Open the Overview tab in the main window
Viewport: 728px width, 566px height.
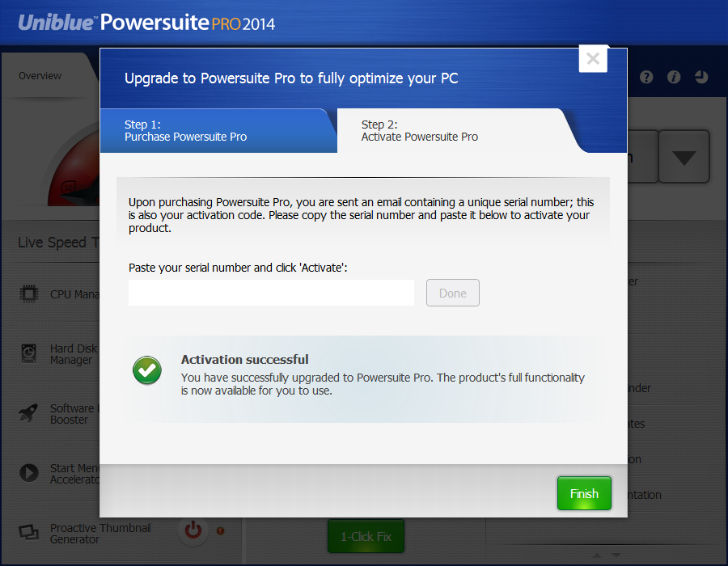pos(40,76)
